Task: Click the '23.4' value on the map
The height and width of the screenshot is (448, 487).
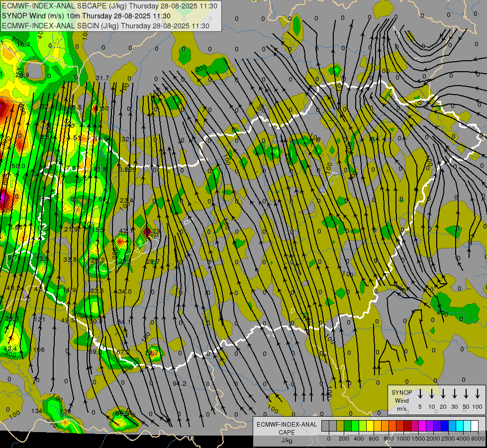Action: coord(127,201)
